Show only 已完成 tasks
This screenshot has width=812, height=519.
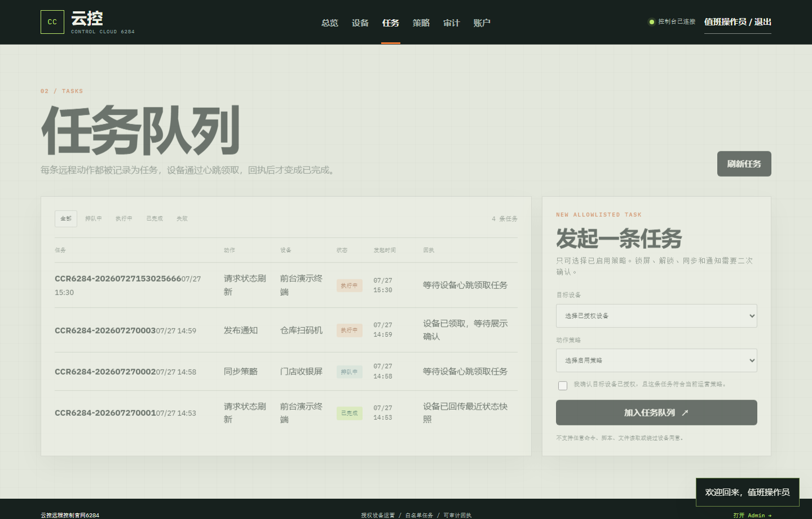coord(155,218)
